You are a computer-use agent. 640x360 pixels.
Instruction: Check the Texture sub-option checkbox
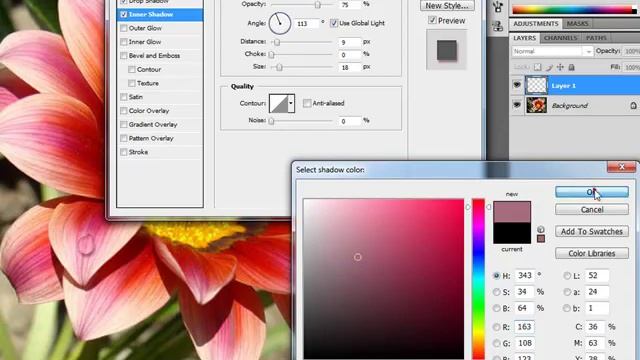[x=132, y=83]
